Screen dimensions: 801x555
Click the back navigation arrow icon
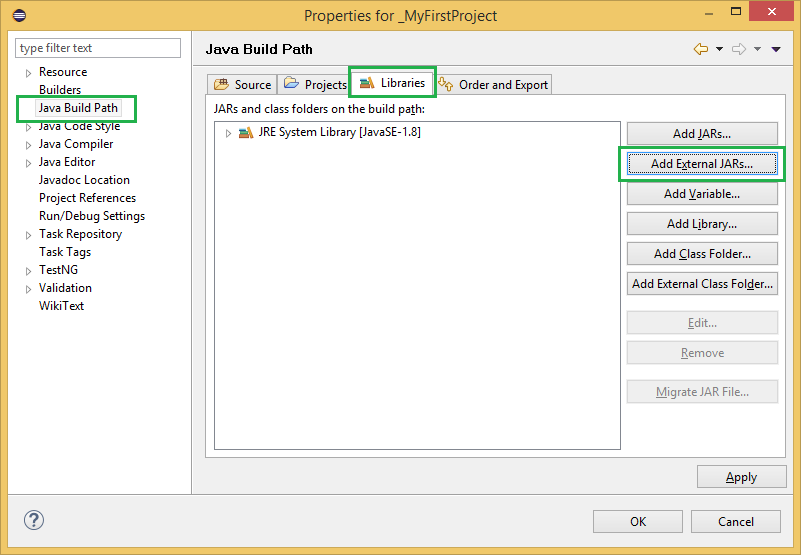pos(700,49)
